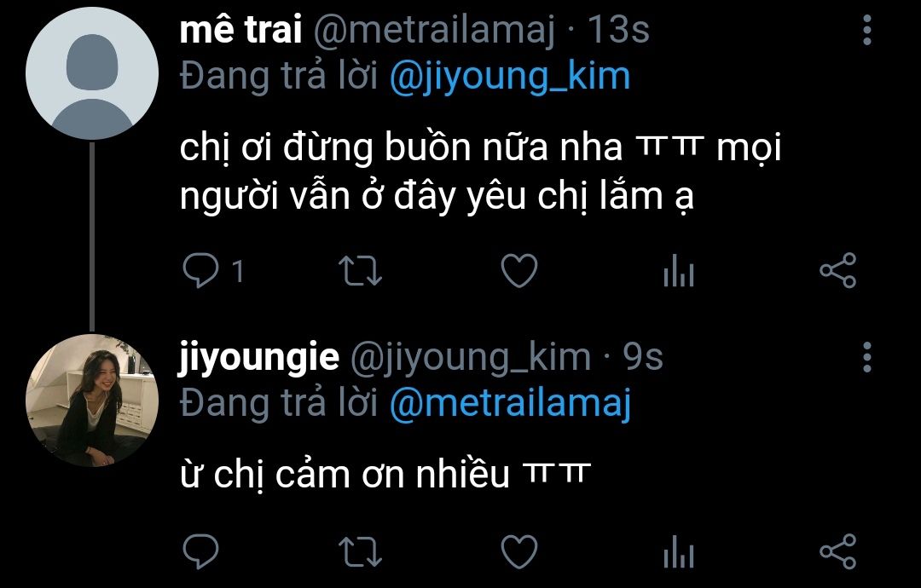Screen dimensions: 921x588
Task: View analytics for jiyoungie's tweet
Action: pos(679,551)
